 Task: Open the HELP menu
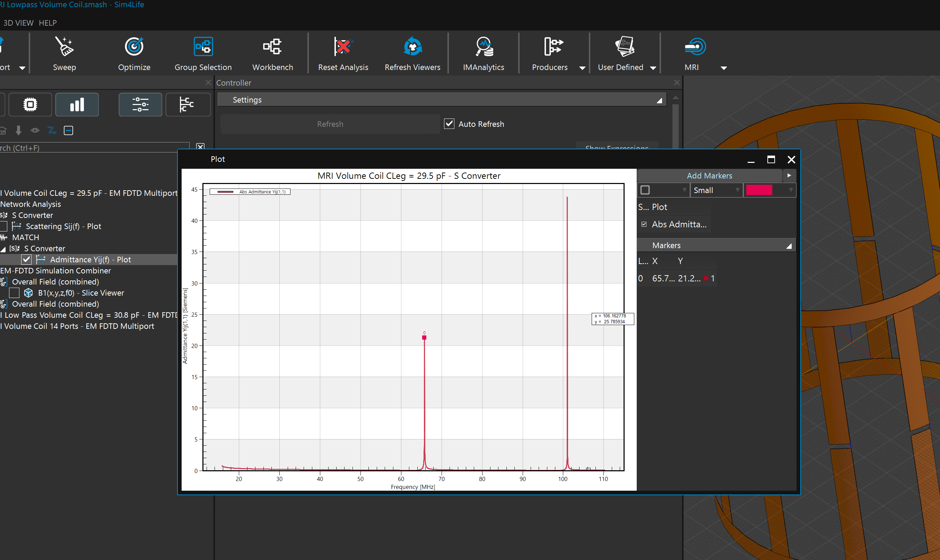coord(47,23)
